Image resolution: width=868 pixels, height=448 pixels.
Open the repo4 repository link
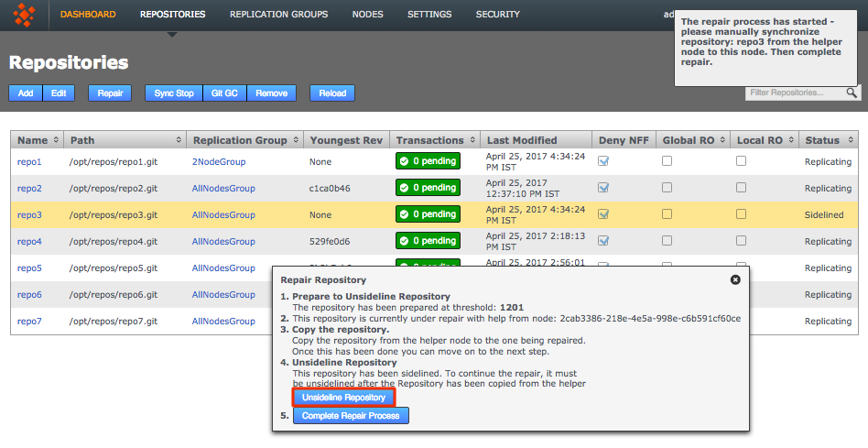click(29, 242)
